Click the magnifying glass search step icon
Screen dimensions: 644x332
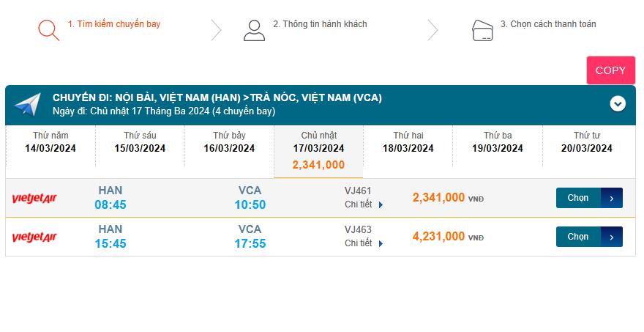[x=48, y=29]
